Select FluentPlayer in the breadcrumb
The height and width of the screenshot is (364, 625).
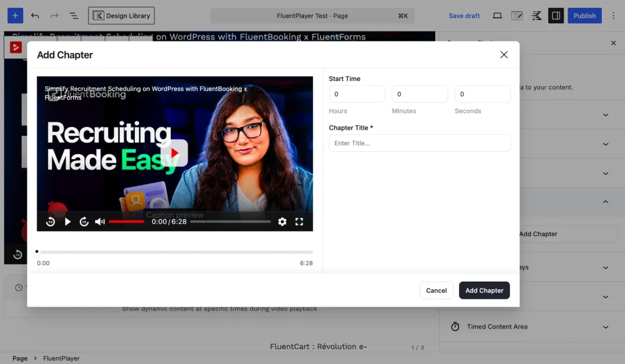[62, 358]
